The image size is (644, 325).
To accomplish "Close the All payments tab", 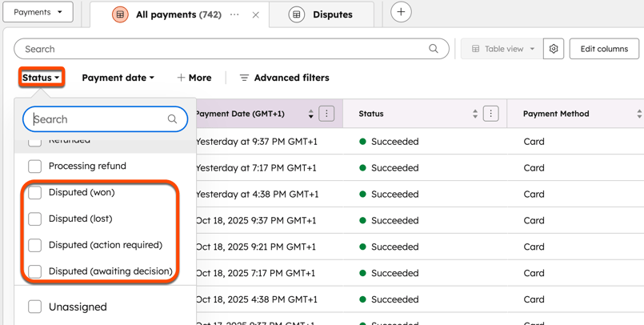I will click(x=255, y=14).
